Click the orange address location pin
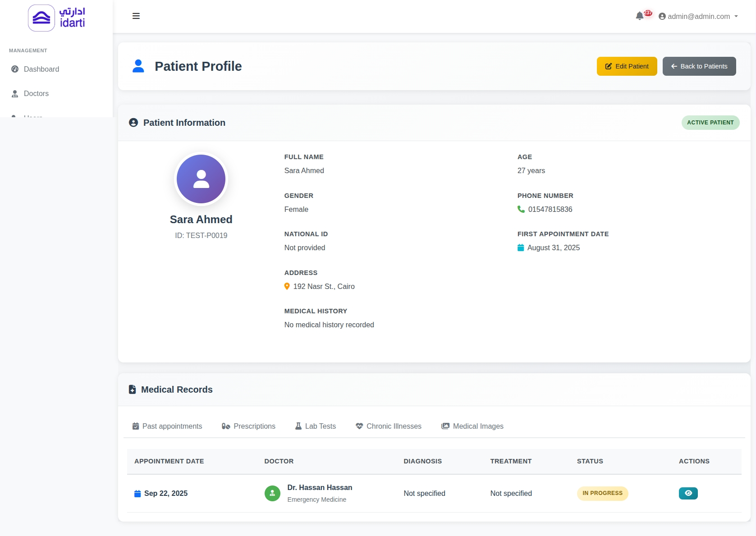The width and height of the screenshot is (756, 536). tap(287, 286)
